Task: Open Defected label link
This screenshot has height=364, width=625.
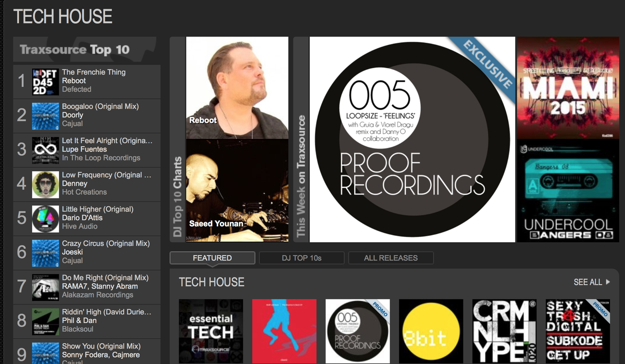Action: (x=77, y=89)
